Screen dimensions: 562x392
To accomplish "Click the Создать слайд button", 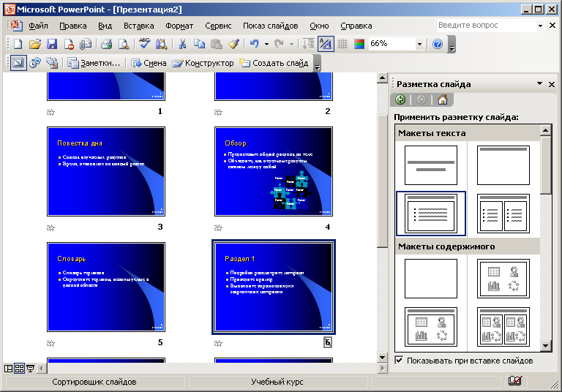I will point(274,63).
